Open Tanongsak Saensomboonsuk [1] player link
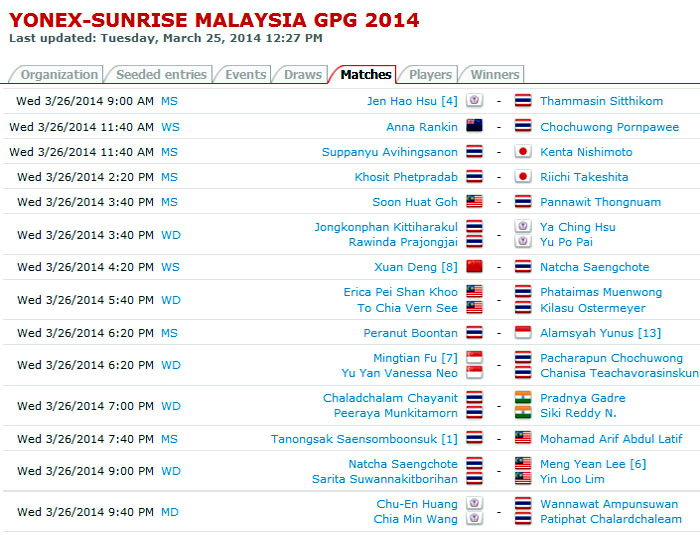The width and height of the screenshot is (700, 535). [364, 439]
